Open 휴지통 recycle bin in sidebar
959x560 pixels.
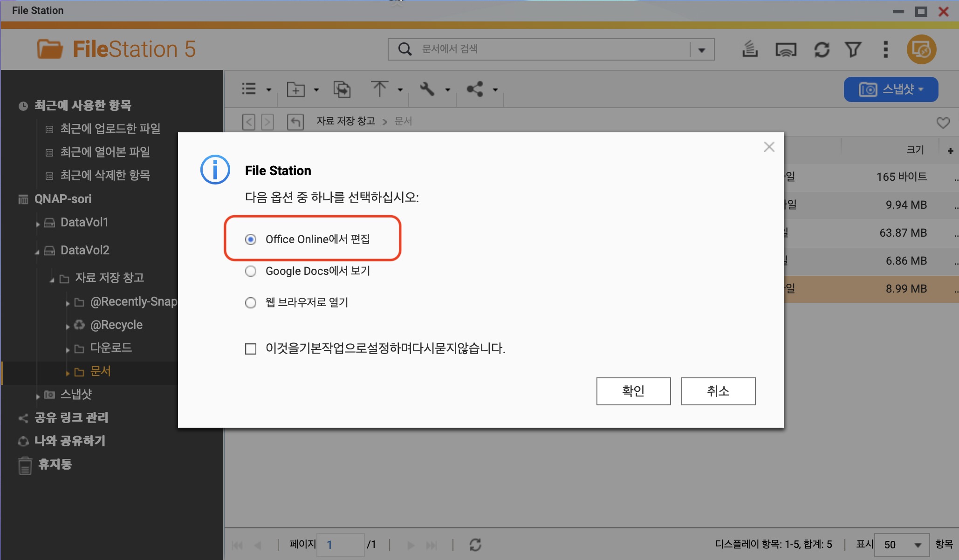click(55, 464)
